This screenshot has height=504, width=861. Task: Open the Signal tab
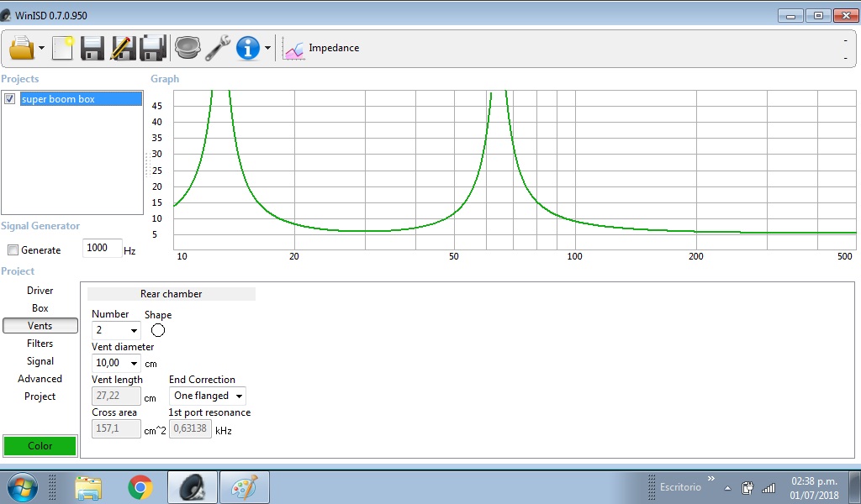coord(40,361)
